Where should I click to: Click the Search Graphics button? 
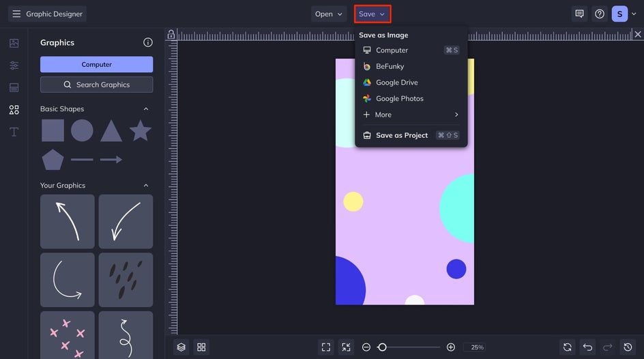click(96, 85)
